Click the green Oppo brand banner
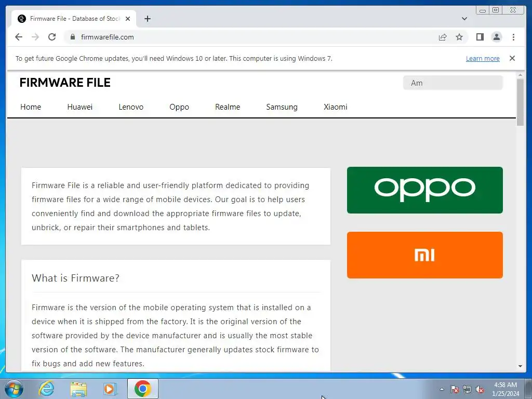The image size is (532, 399). 425,190
